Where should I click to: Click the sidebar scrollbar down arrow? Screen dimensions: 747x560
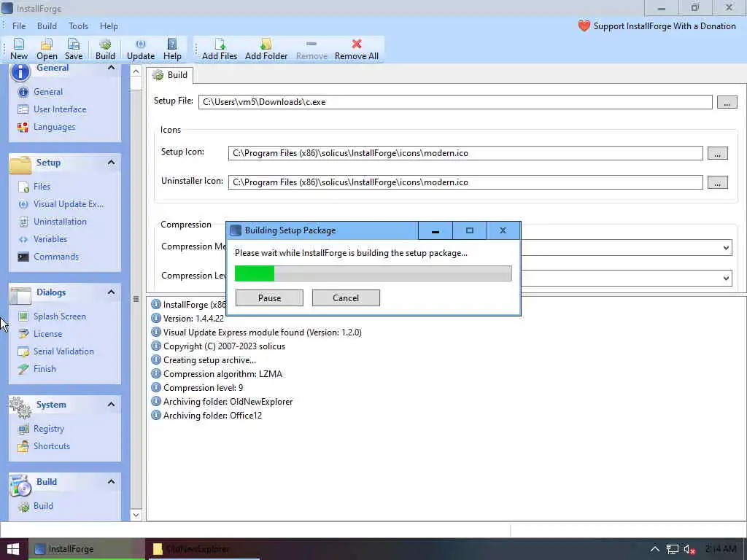click(136, 515)
